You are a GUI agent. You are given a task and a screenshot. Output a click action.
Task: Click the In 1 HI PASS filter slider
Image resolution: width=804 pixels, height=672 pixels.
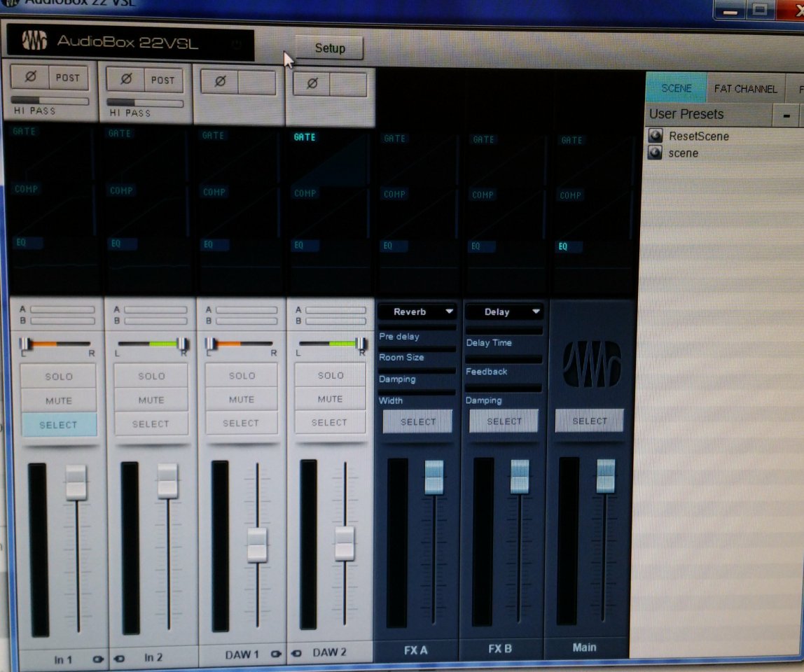point(50,100)
